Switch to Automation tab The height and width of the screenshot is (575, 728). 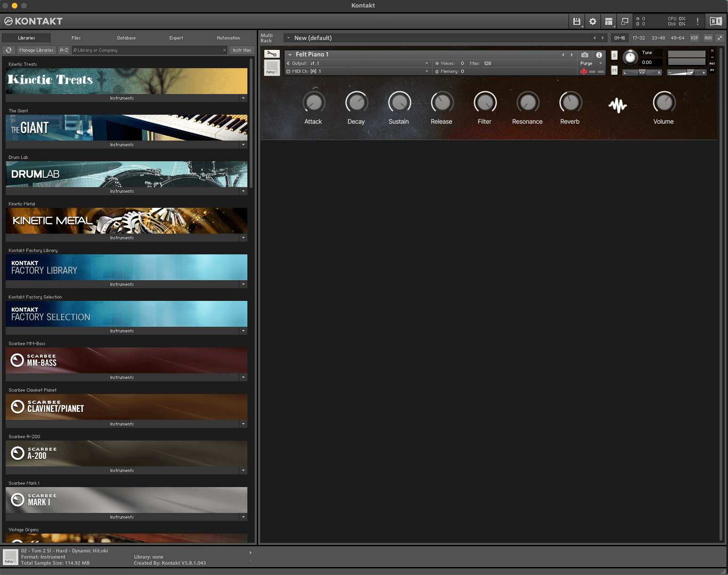(229, 38)
